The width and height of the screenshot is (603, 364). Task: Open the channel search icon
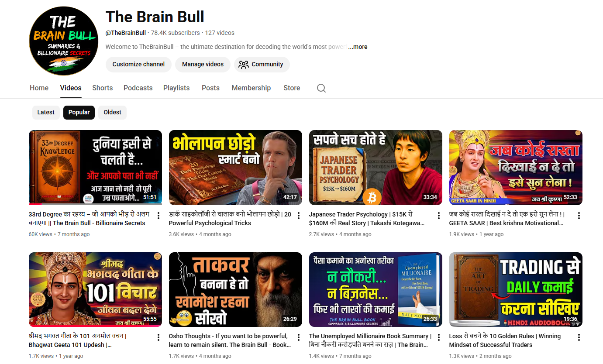pos(321,88)
